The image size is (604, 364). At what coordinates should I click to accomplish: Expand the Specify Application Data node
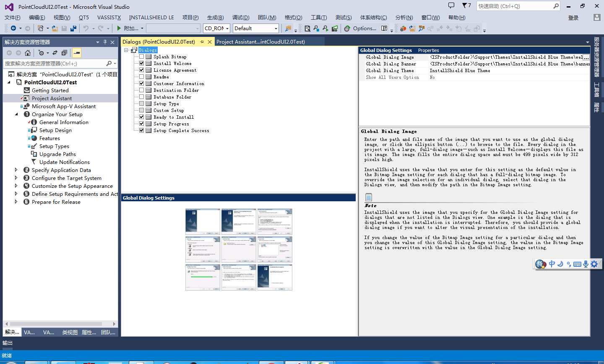pyautogui.click(x=16, y=170)
